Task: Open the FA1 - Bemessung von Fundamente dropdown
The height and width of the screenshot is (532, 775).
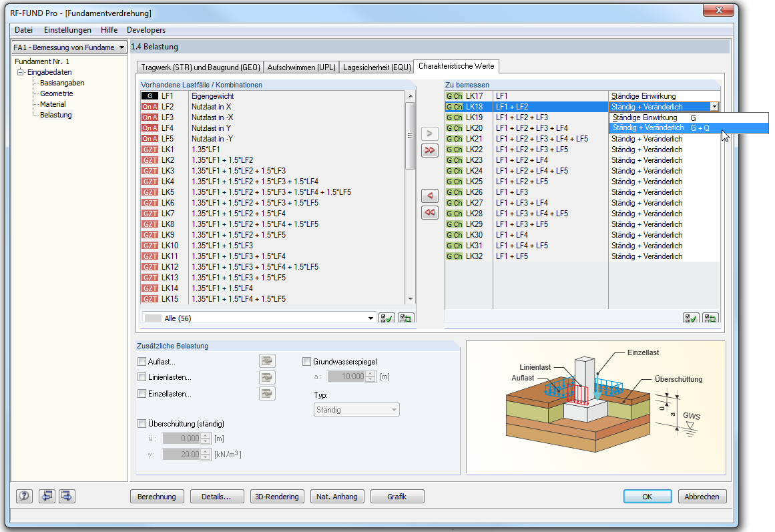Action: tap(69, 47)
